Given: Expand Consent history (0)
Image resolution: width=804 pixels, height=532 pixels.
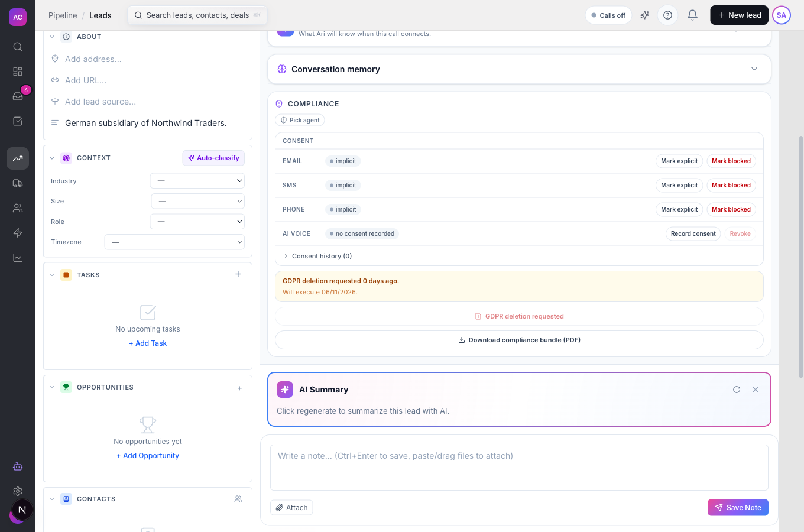Looking at the screenshot, I should coord(317,256).
